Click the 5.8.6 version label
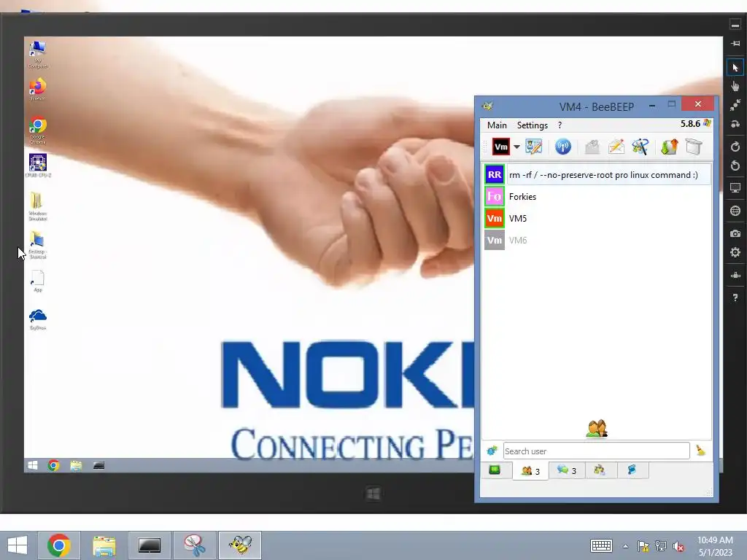This screenshot has height=560, width=747. 690,124
